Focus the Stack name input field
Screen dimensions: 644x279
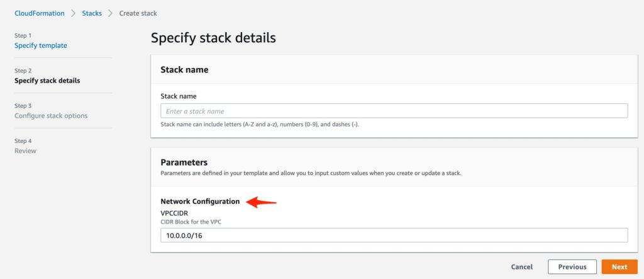click(x=394, y=111)
